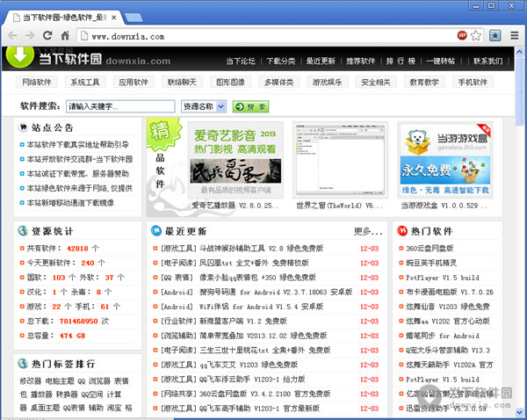Image resolution: width=527 pixels, height=420 pixels.
Task: Select the 手机软件 category button
Action: point(473,82)
